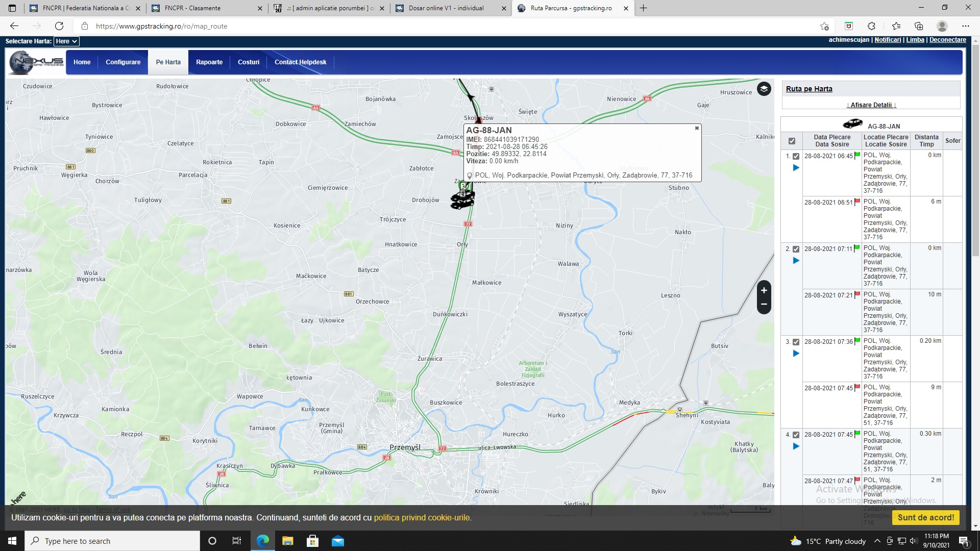The width and height of the screenshot is (980, 551).
Task: Open the Selectare Harta dropdown
Action: pos(66,41)
